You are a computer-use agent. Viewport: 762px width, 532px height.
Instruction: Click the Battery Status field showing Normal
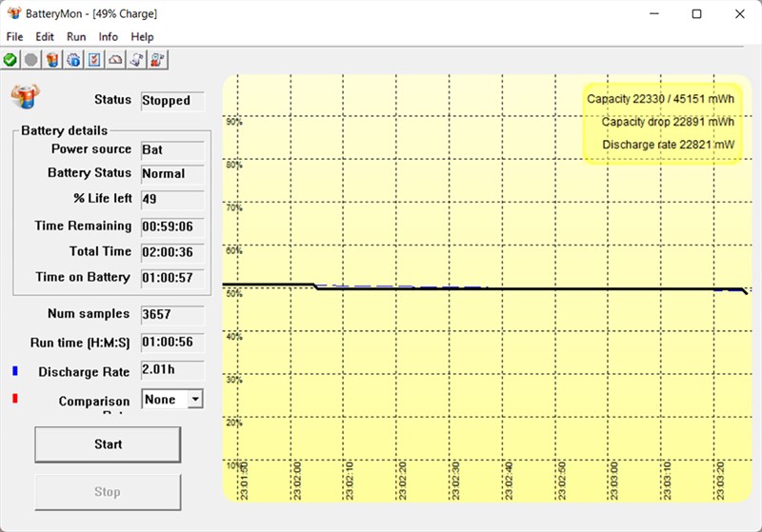pos(172,174)
